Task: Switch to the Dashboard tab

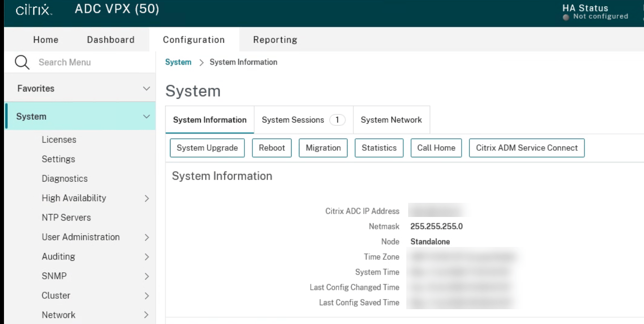Action: [x=111, y=39]
